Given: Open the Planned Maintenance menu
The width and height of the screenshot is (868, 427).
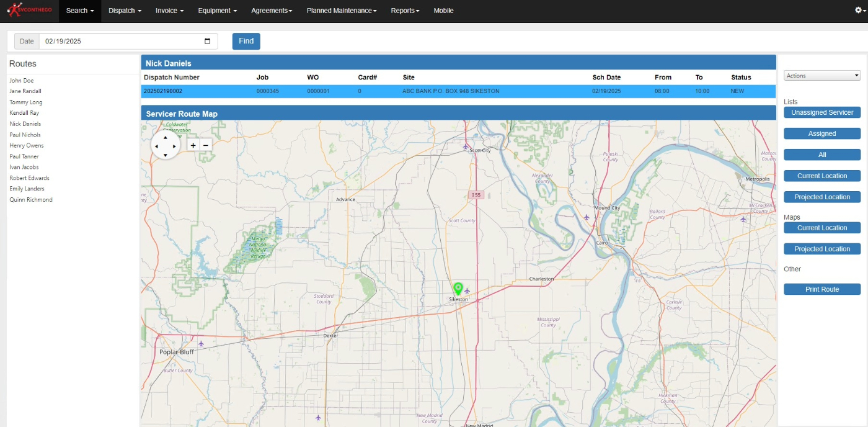Looking at the screenshot, I should click(342, 11).
